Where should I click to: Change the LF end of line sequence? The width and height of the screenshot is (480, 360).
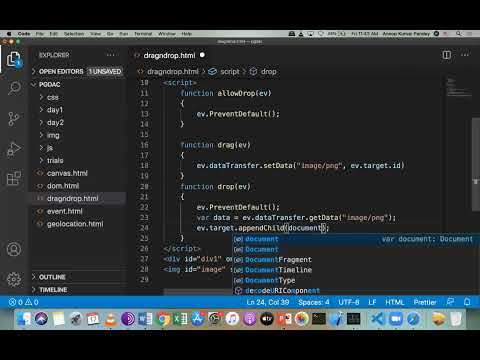pos(372,302)
